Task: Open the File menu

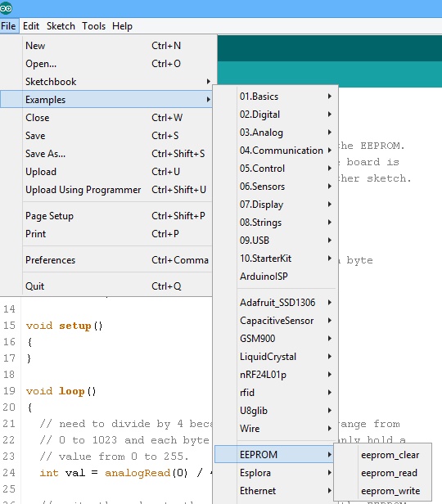Action: coord(8,26)
